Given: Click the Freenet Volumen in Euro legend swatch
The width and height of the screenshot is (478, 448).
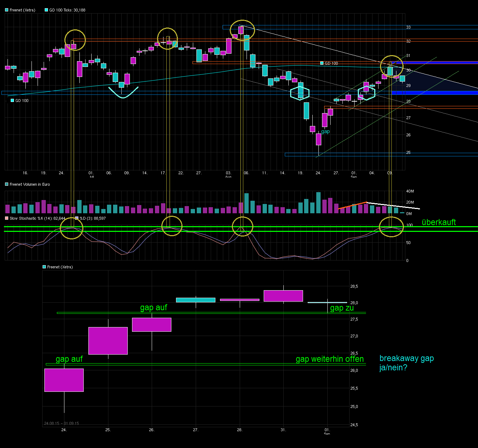Looking at the screenshot, I should [6, 184].
